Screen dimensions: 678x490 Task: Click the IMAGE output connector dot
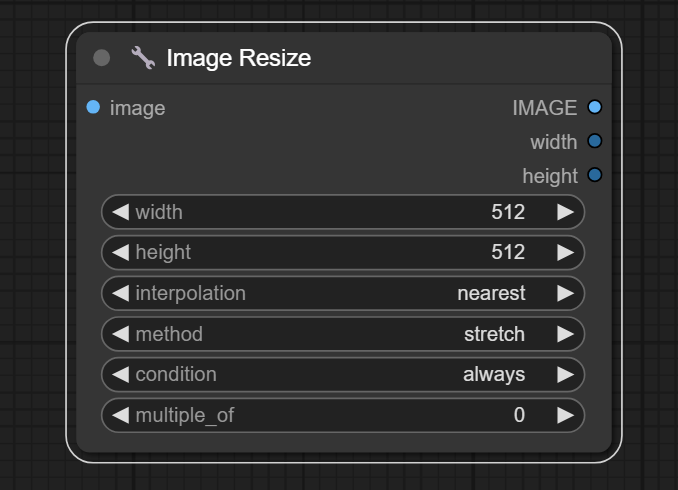pos(595,107)
